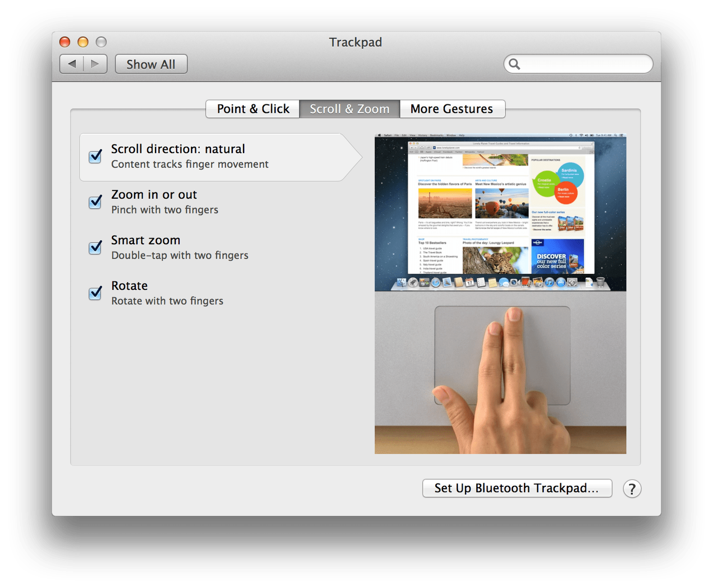Close the Trackpad window with red button
The height and width of the screenshot is (588, 713).
65,42
